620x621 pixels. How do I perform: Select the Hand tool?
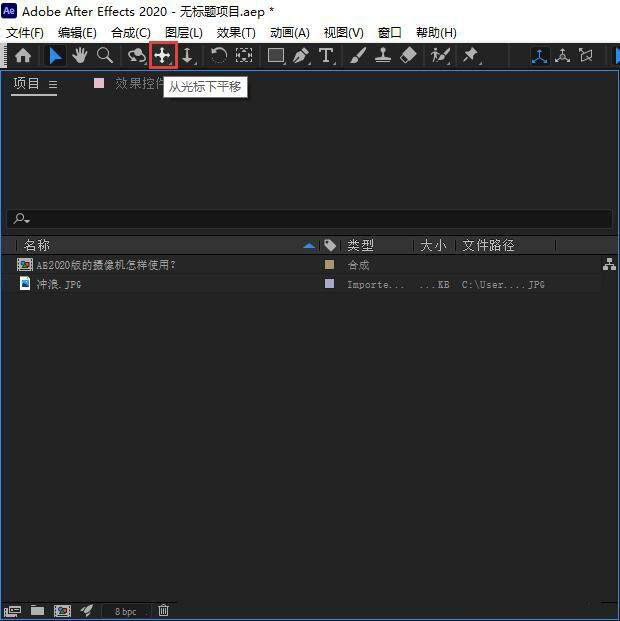click(x=80, y=55)
